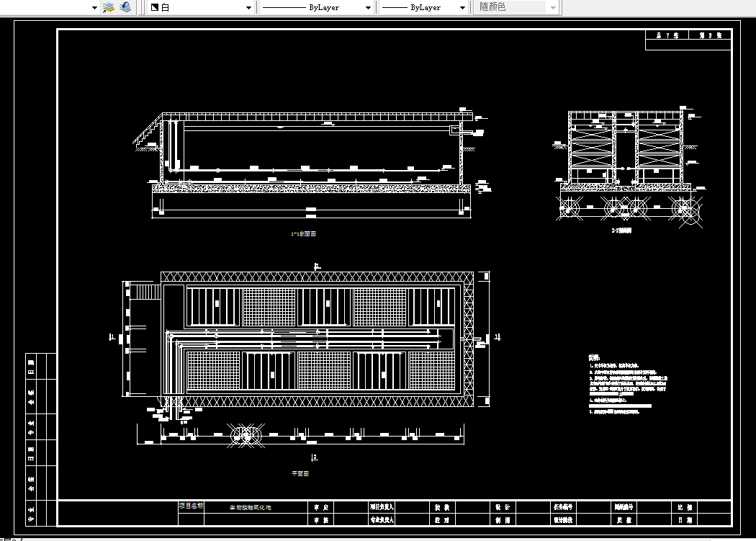The width and height of the screenshot is (756, 541).
Task: Select the 说明 notes heading text
Action: tap(594, 357)
